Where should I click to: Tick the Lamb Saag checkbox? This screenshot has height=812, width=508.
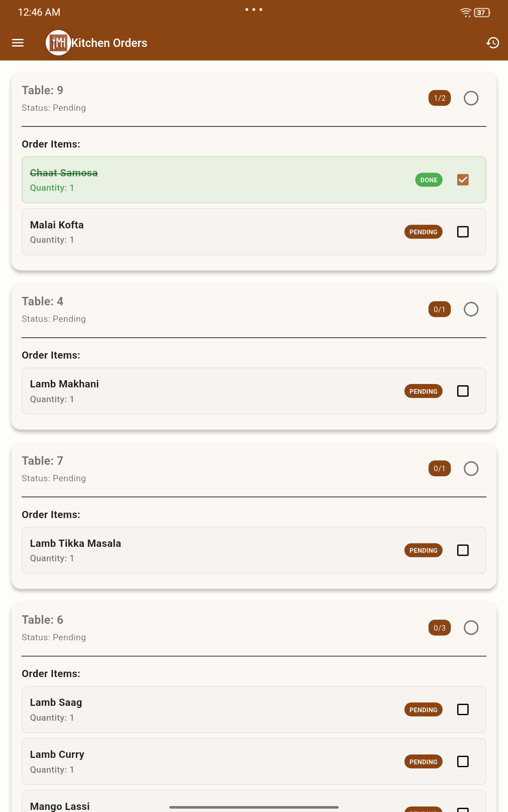[x=463, y=710]
